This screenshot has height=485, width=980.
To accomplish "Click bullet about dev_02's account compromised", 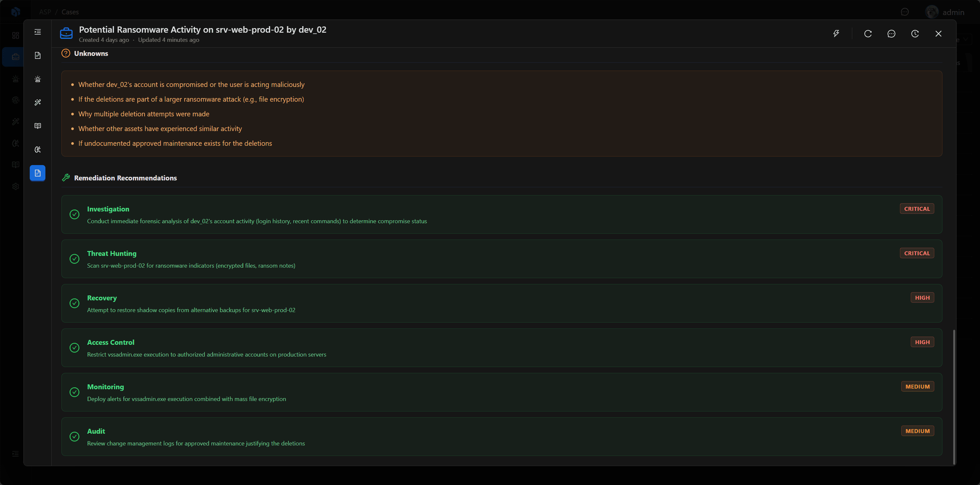I will pos(191,85).
